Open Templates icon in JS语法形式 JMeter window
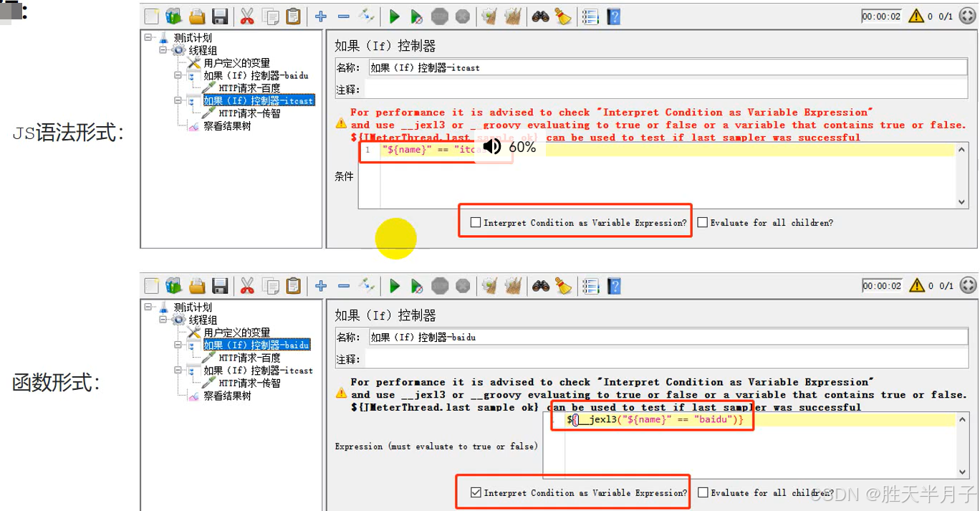 [173, 16]
